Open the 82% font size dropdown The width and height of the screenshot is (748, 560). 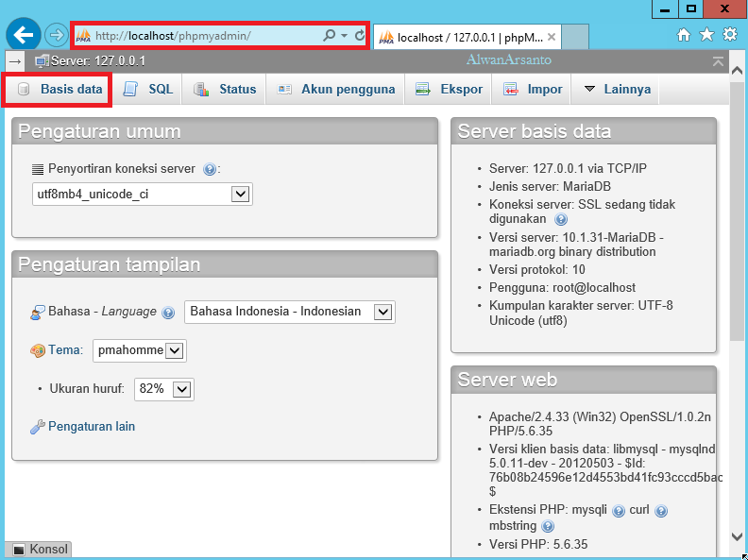(x=164, y=389)
